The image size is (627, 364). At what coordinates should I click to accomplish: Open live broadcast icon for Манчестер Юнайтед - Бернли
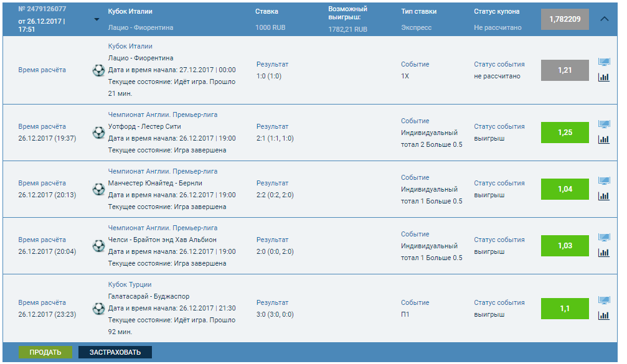[x=604, y=181]
